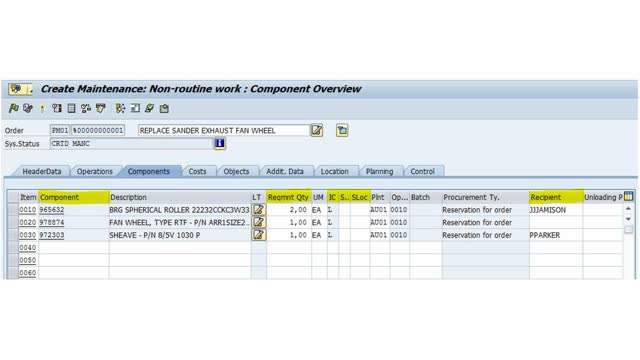The width and height of the screenshot is (640, 360).
Task: Click quantity 2,00 for item 0010
Action: 289,210
